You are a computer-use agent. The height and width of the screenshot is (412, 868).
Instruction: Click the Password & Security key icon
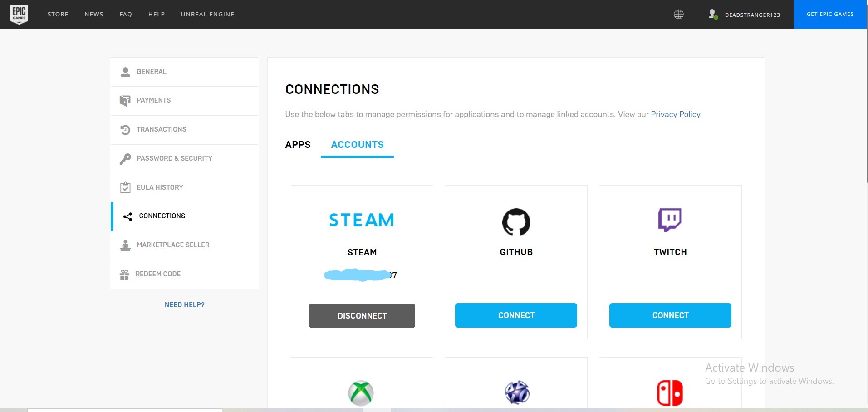point(125,158)
